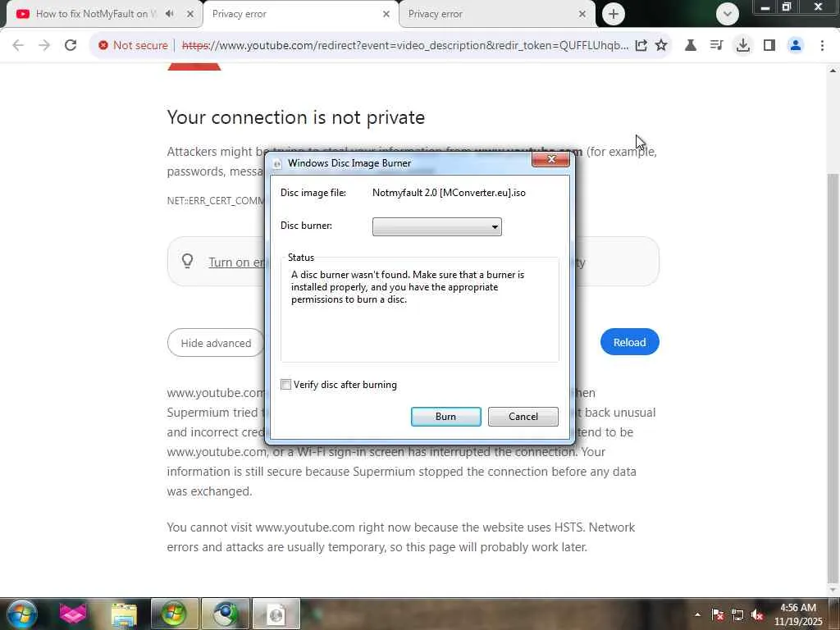Go back with the browser back arrow

point(18,45)
